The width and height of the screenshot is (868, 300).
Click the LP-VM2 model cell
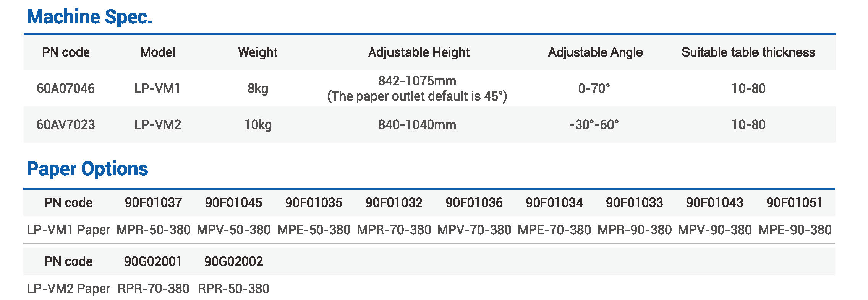click(157, 125)
